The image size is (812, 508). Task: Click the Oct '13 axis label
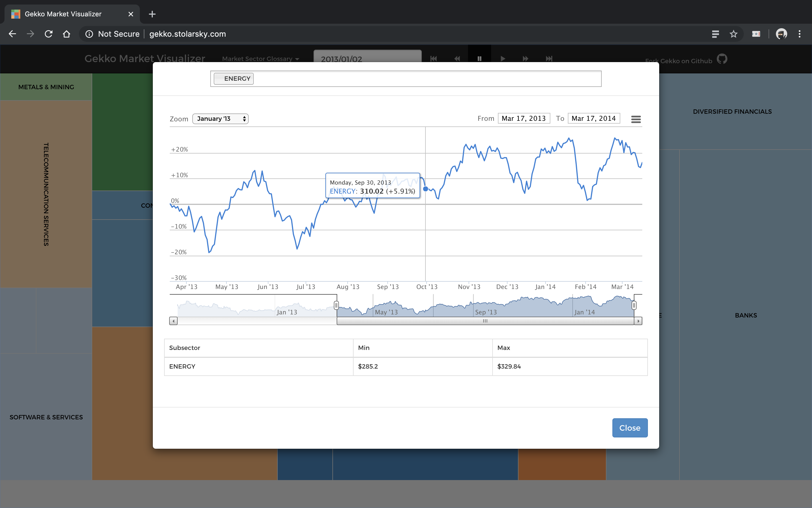click(x=427, y=286)
